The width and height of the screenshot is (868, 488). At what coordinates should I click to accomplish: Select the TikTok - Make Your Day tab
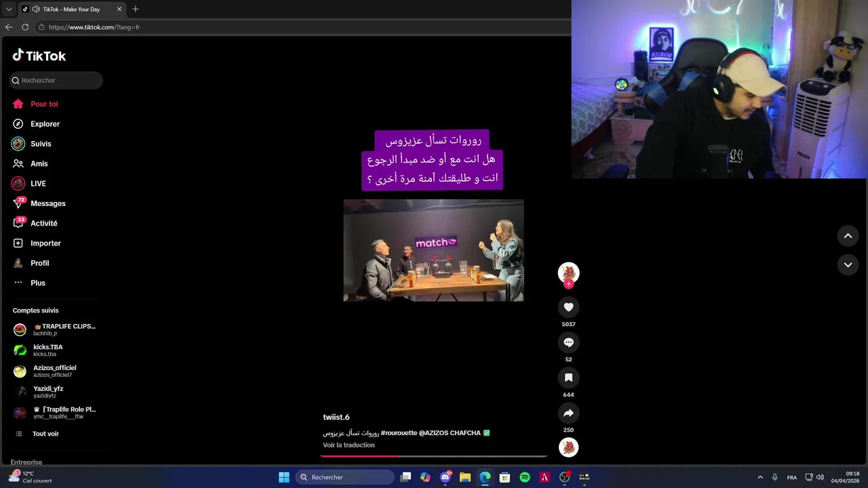[72, 9]
